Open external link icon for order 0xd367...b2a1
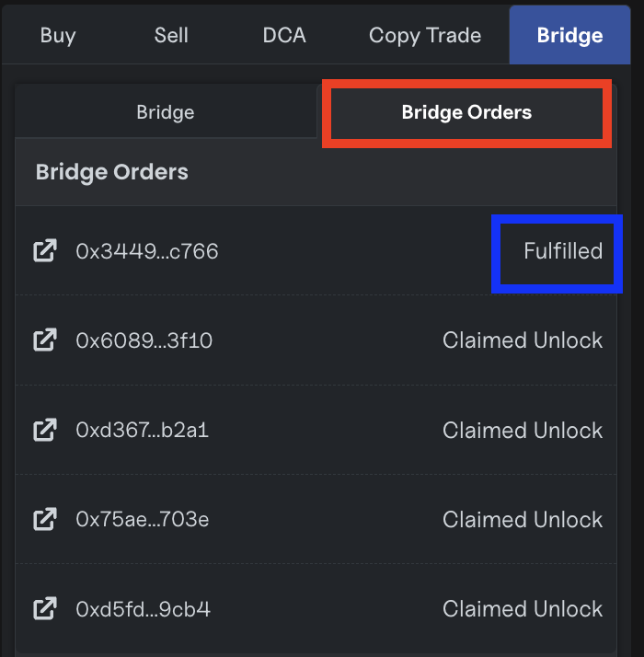The width and height of the screenshot is (644, 657). click(x=44, y=430)
